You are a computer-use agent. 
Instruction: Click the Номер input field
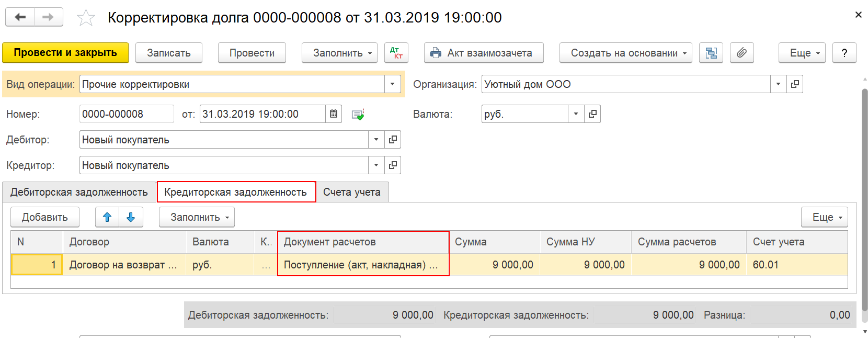[127, 114]
